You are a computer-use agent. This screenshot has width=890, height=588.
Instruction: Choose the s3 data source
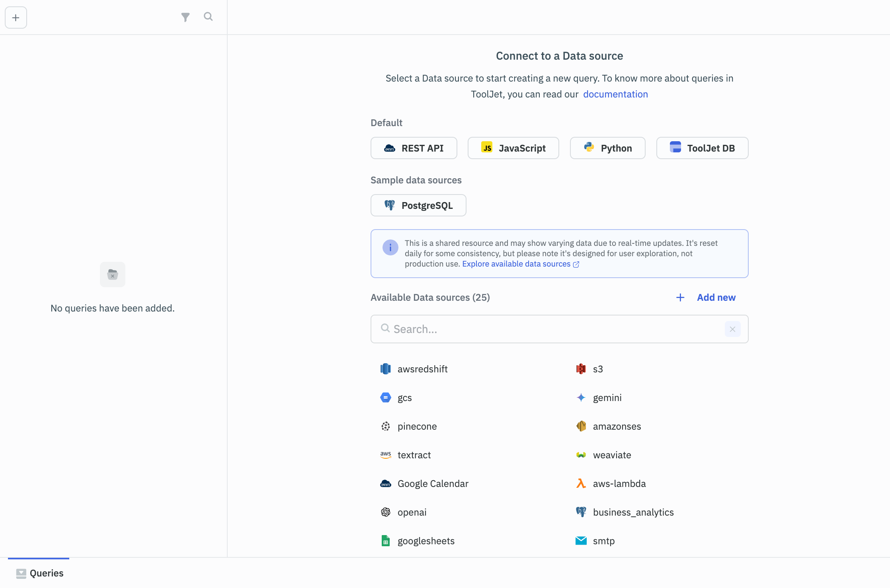597,369
